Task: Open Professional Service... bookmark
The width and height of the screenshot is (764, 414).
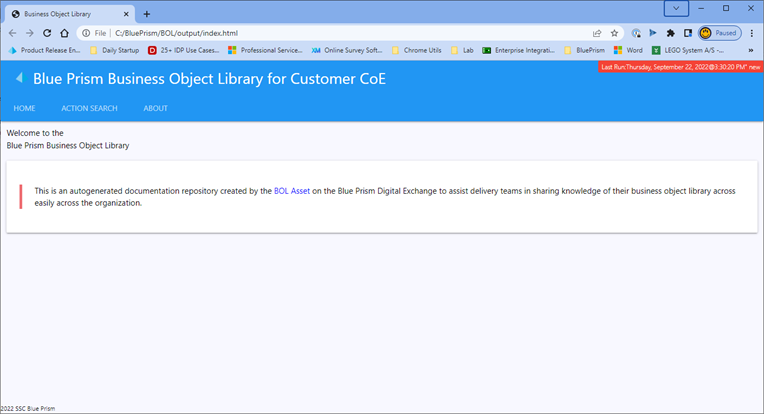Action: [265, 50]
